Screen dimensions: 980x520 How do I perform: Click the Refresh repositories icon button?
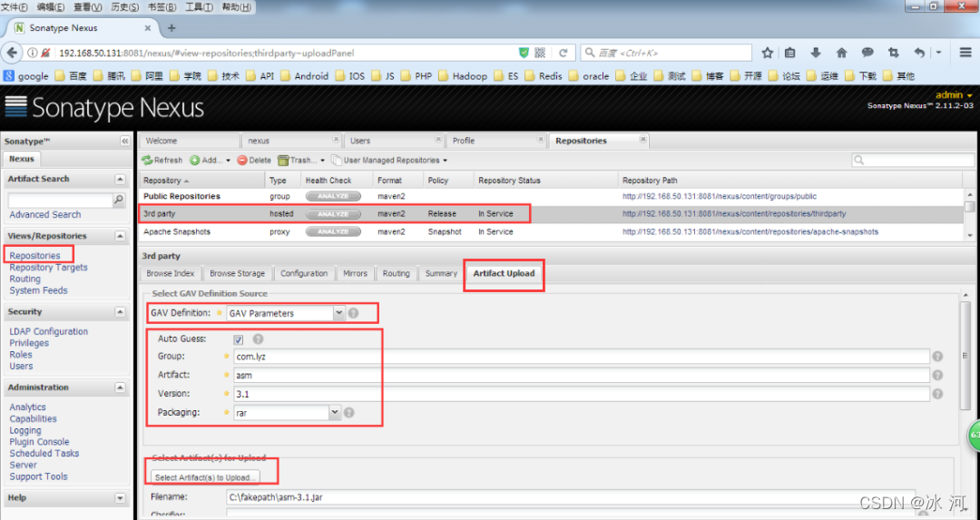point(148,161)
